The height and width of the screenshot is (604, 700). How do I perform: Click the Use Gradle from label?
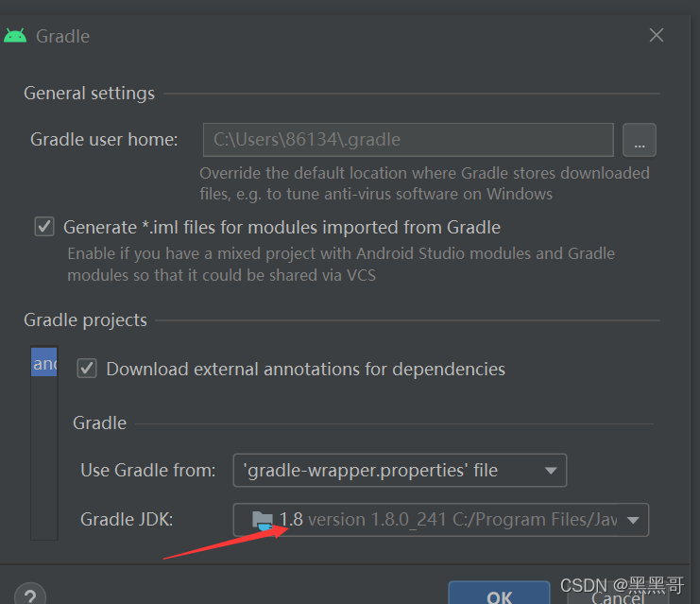click(x=147, y=471)
